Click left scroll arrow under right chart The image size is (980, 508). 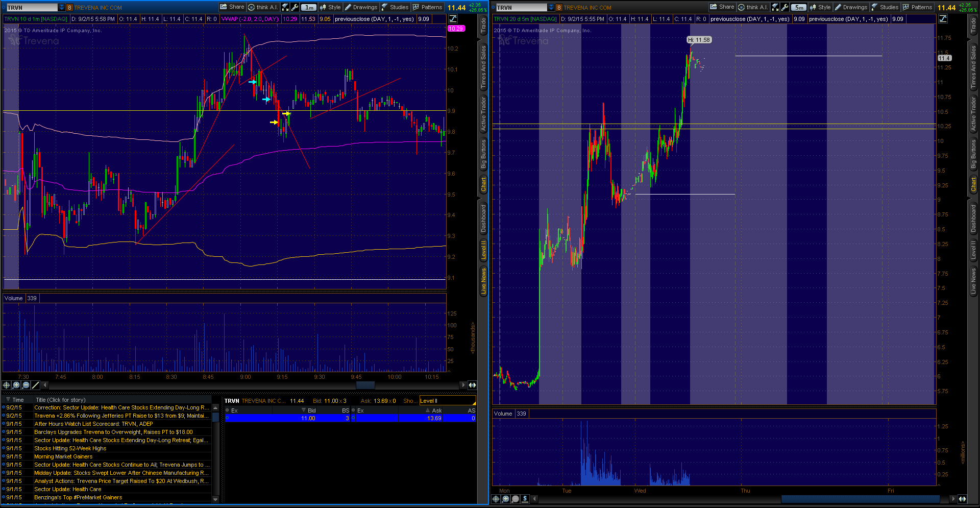click(x=534, y=499)
